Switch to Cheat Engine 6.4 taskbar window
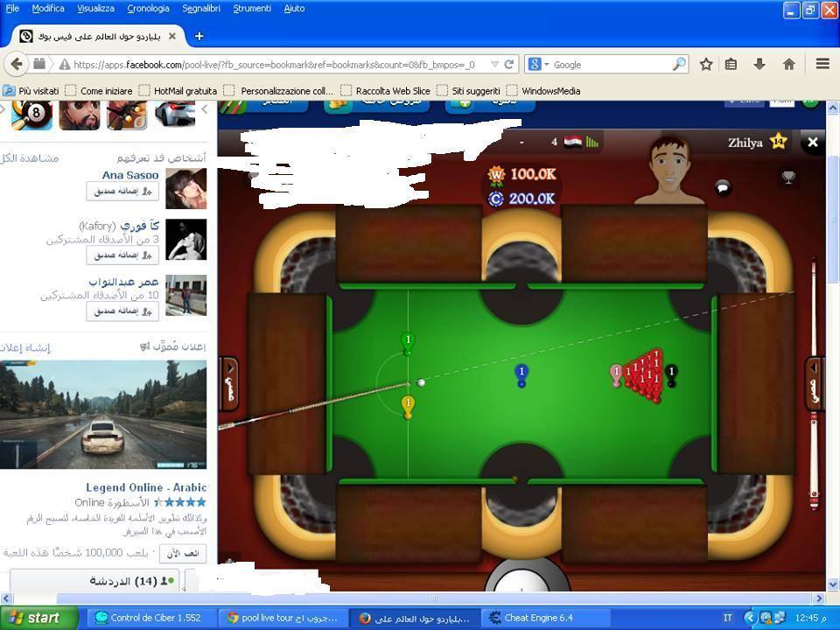840x630 pixels. point(546,618)
